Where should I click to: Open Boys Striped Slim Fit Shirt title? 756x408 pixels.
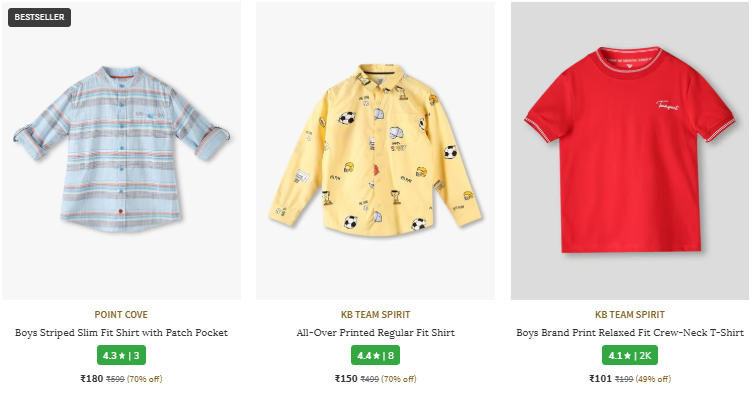click(121, 333)
